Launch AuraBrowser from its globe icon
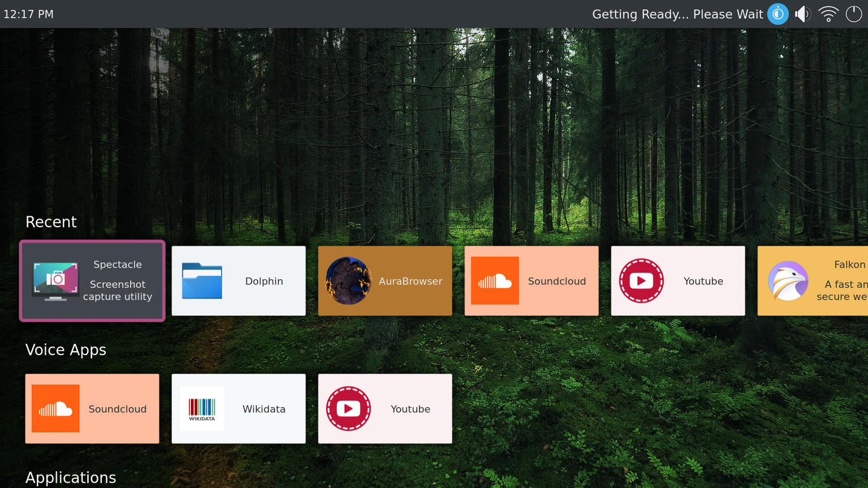This screenshot has width=868, height=488. tap(348, 281)
